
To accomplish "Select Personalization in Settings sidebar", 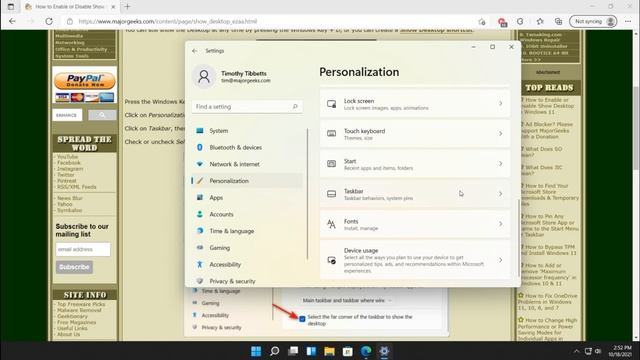I will 247,181.
